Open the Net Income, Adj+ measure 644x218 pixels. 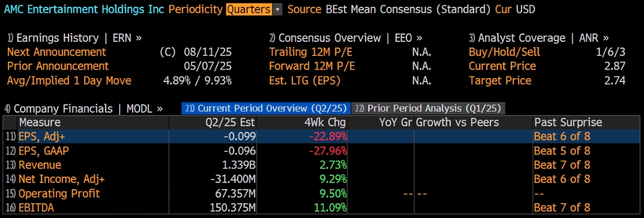[x=322, y=179]
